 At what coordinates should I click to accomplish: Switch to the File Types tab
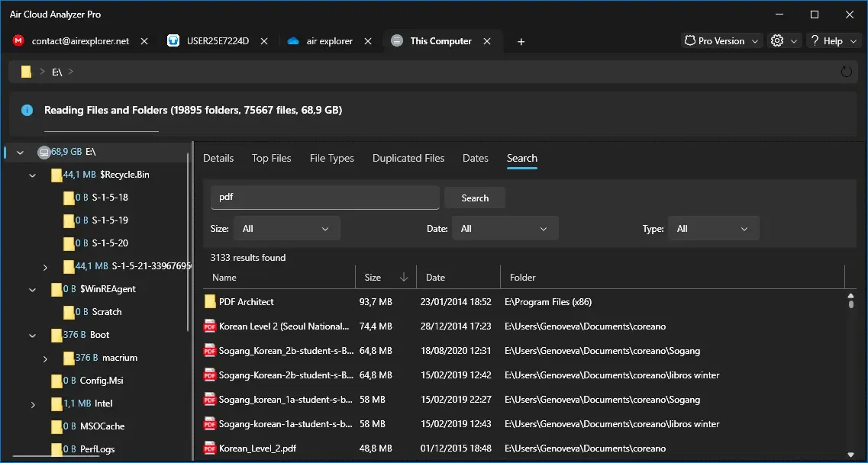pyautogui.click(x=331, y=158)
